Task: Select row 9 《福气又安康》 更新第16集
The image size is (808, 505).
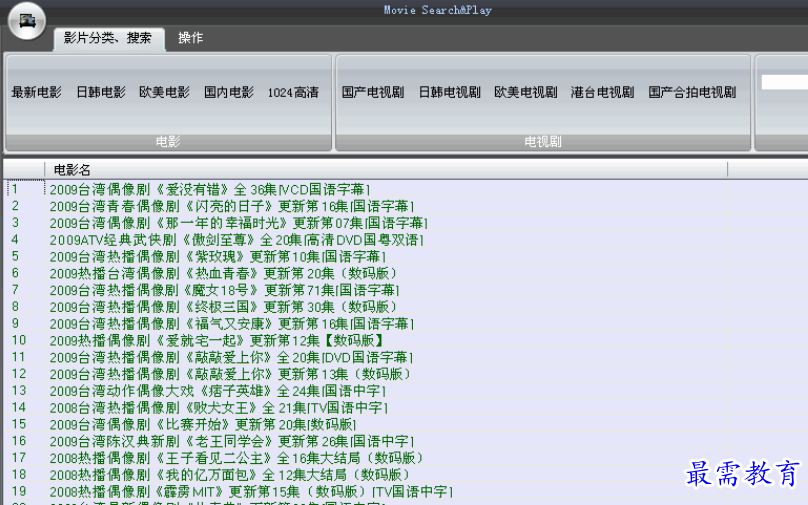Action: [x=232, y=324]
